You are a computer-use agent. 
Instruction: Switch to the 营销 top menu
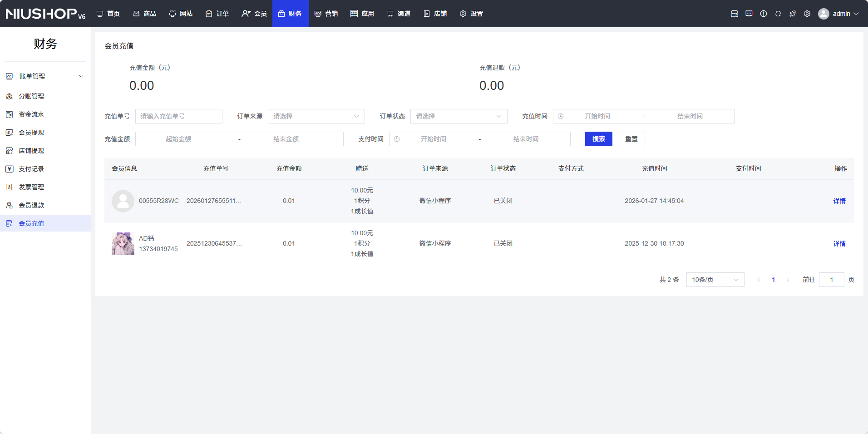click(326, 14)
